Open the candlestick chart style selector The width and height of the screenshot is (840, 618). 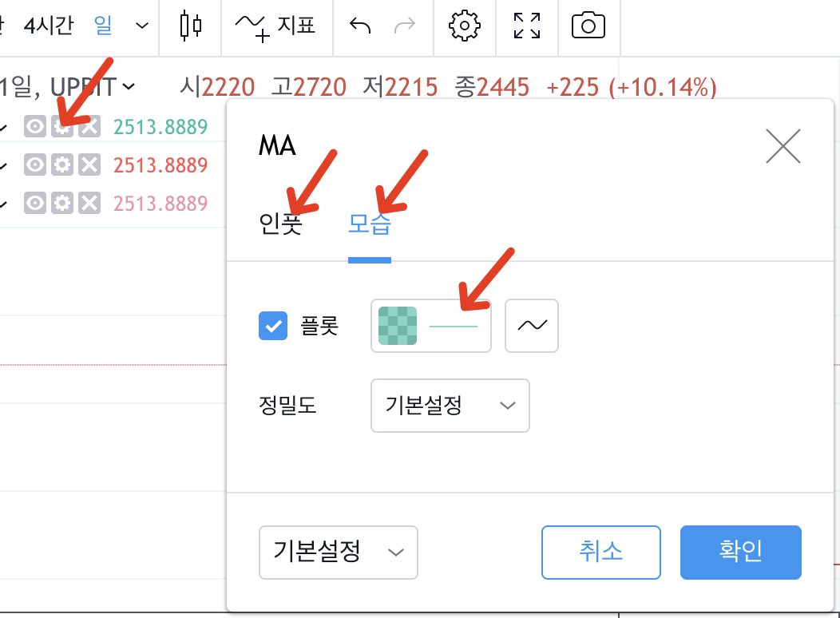point(190,26)
